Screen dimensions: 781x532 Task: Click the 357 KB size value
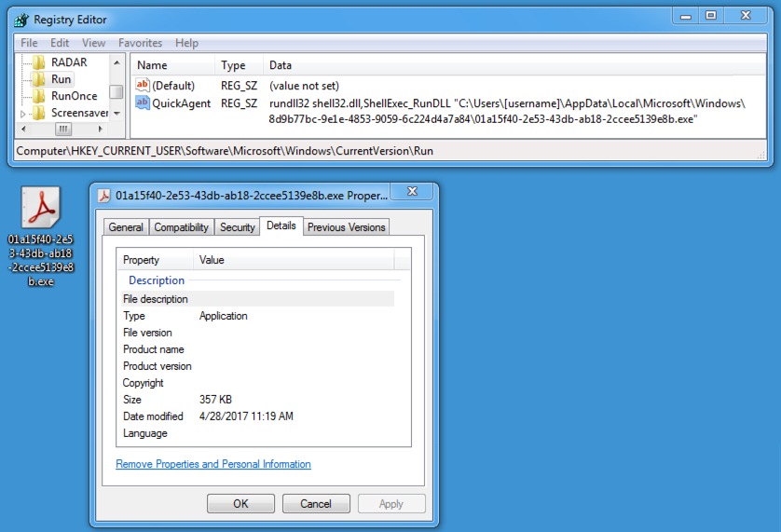pos(215,400)
